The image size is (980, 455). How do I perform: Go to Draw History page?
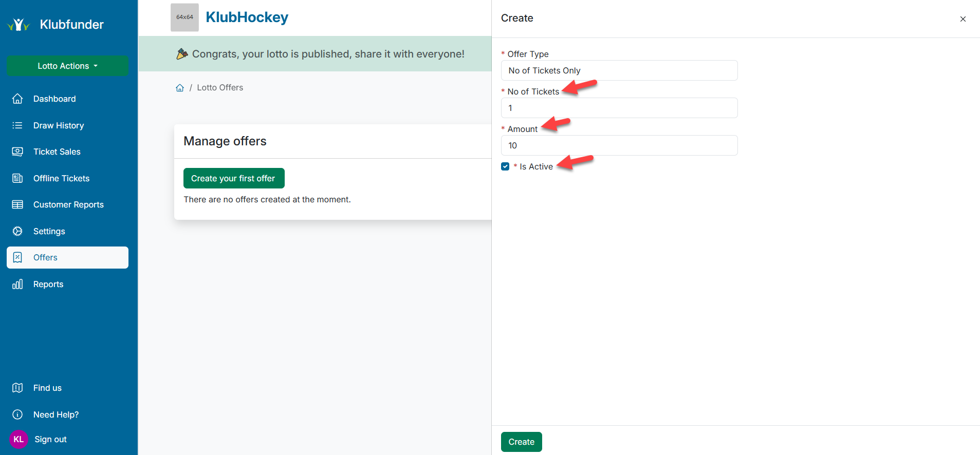click(59, 125)
